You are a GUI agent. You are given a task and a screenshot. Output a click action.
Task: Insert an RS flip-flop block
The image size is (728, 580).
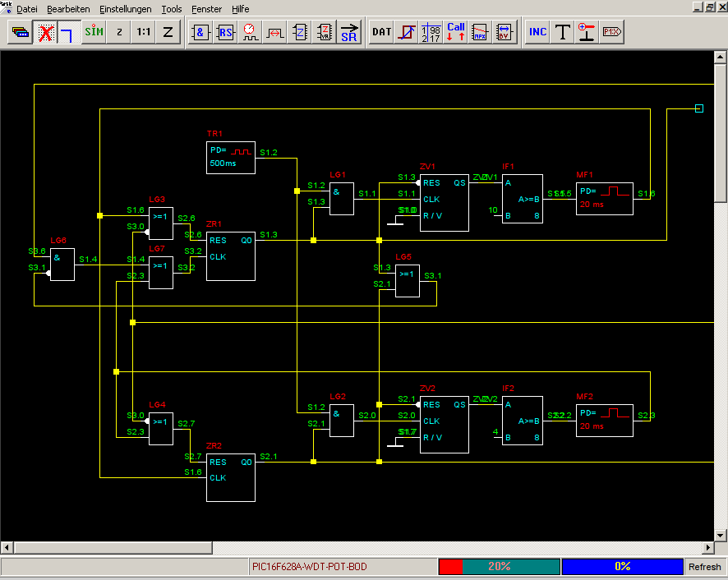click(x=226, y=32)
